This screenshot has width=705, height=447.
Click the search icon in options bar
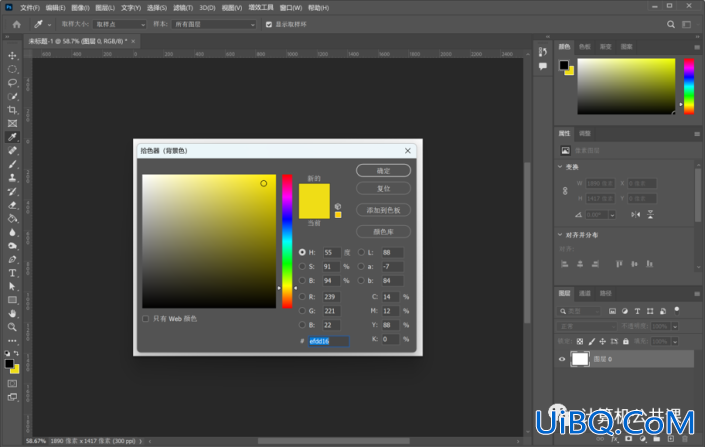click(x=671, y=24)
